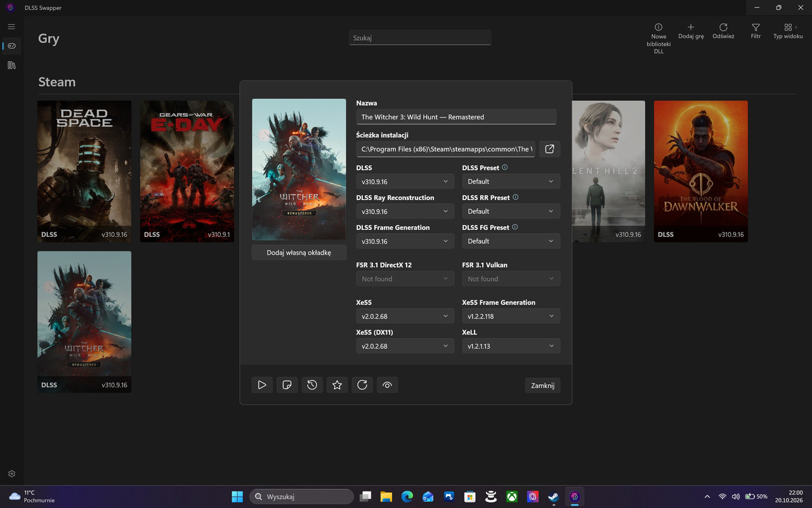Select the Gears of War E-Day cover
The image size is (812, 508).
187,171
